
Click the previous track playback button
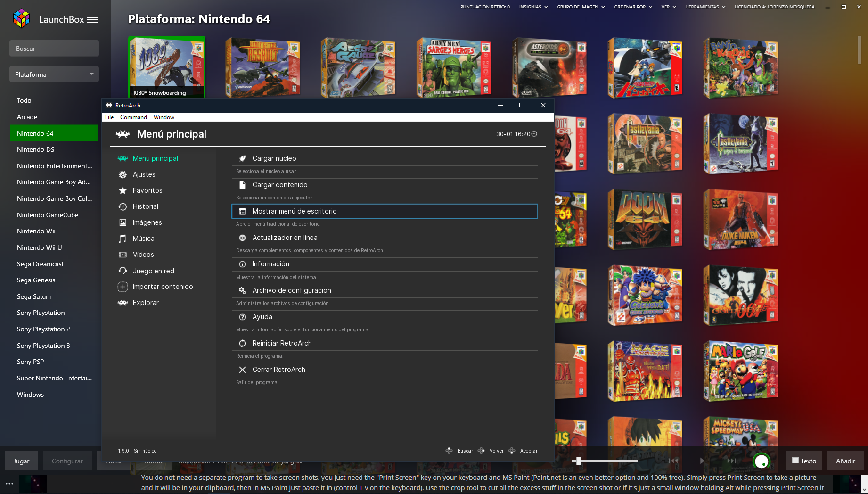point(673,461)
